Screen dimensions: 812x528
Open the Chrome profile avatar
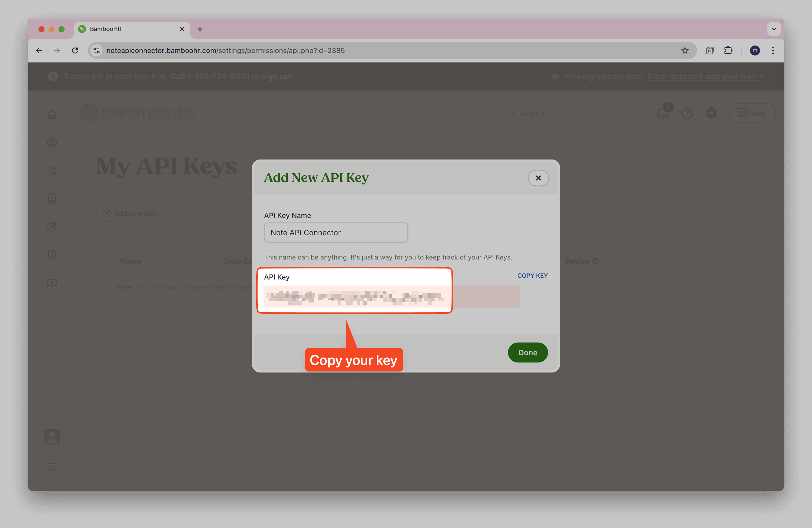pos(755,50)
